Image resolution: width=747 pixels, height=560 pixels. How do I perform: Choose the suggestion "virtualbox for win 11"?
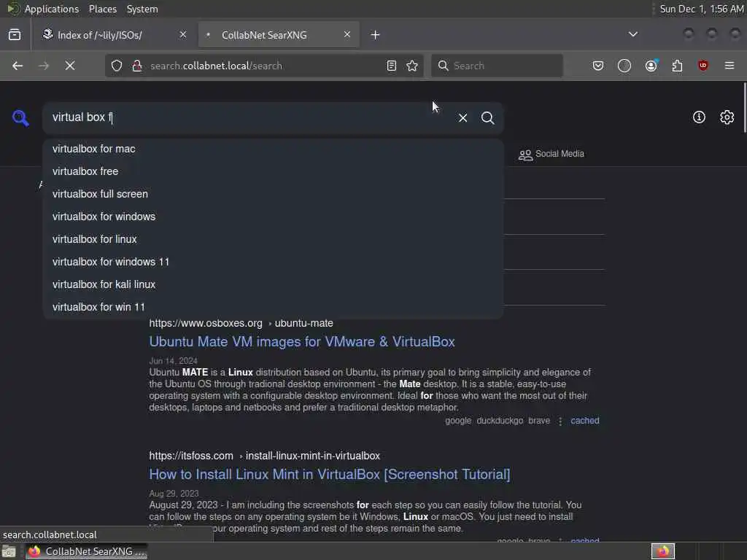(273, 307)
